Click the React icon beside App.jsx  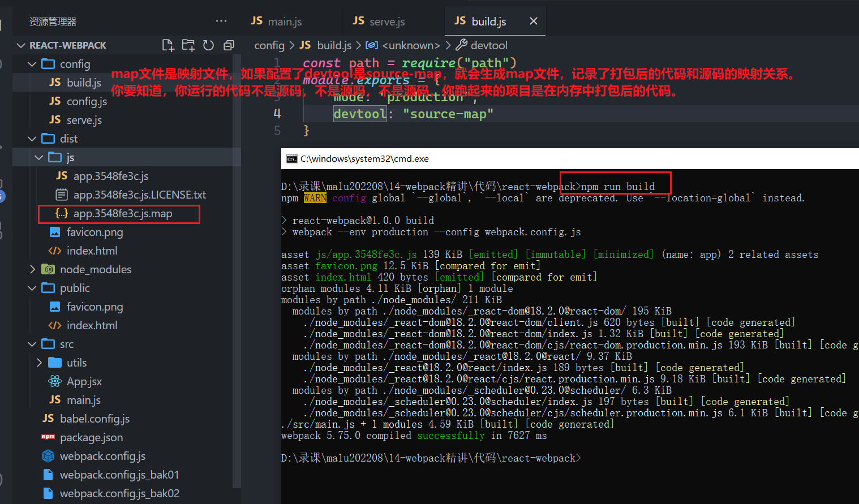click(x=55, y=381)
